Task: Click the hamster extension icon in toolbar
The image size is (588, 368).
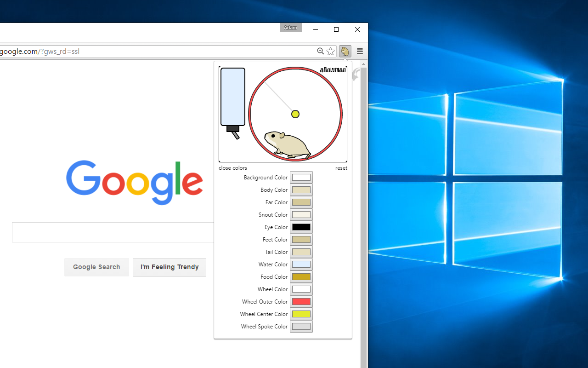Action: [345, 51]
